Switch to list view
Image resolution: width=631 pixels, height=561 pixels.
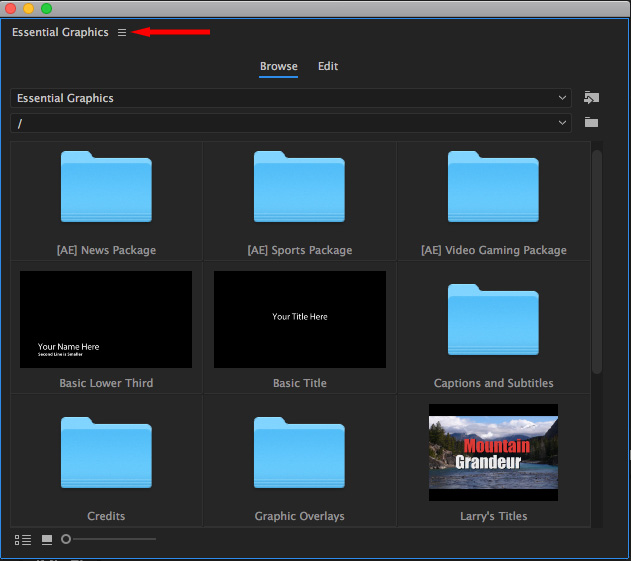point(23,540)
